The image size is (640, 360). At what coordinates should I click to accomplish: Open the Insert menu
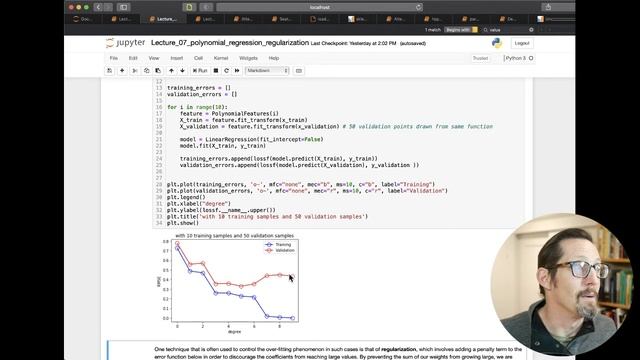coord(177,58)
